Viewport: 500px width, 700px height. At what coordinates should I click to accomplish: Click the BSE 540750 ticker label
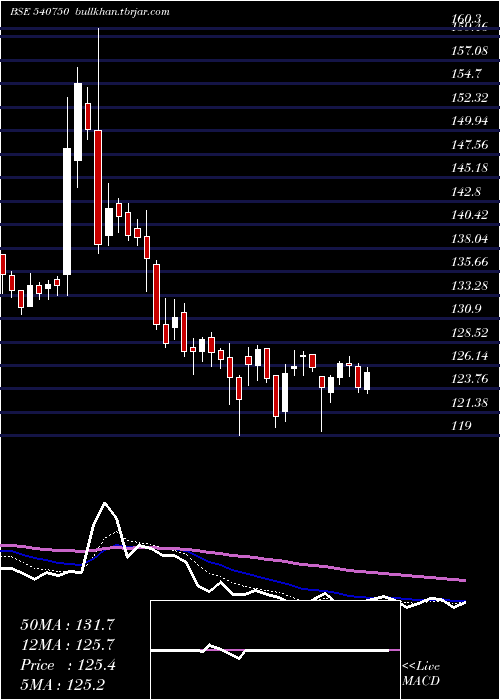[39, 12]
